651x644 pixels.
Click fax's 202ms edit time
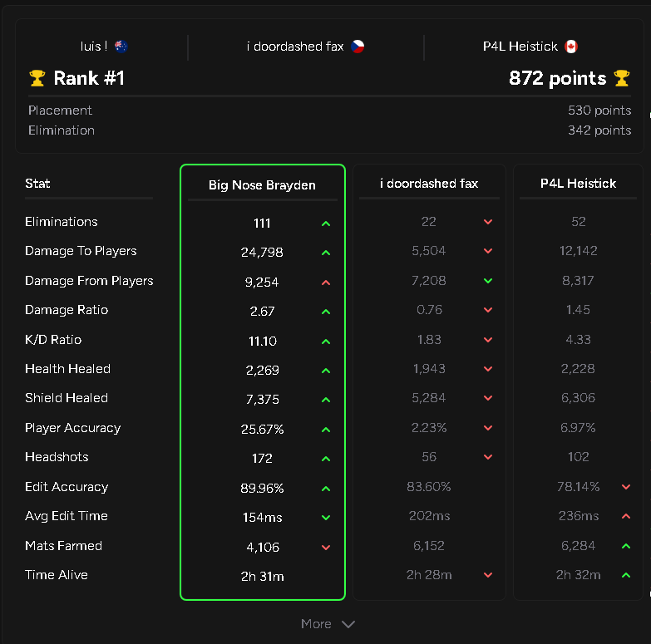tap(429, 516)
